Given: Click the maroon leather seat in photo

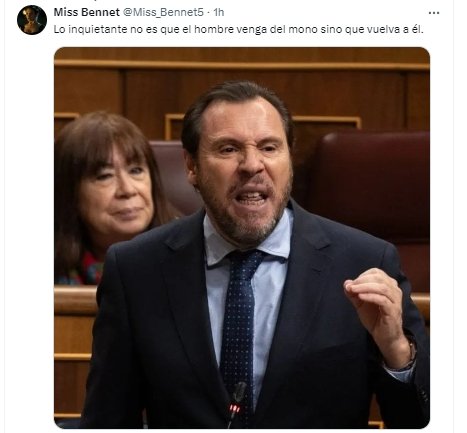Looking at the screenshot, I should click(370, 187).
